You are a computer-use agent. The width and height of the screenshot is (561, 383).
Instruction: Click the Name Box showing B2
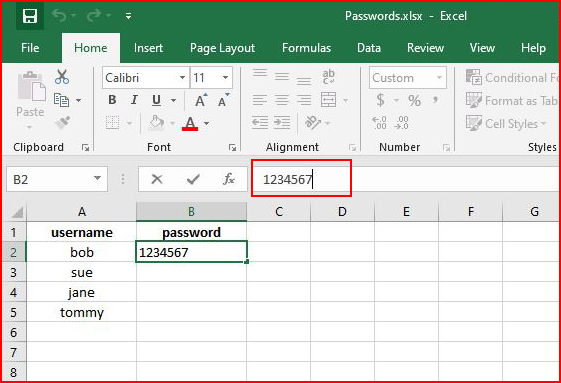57,179
